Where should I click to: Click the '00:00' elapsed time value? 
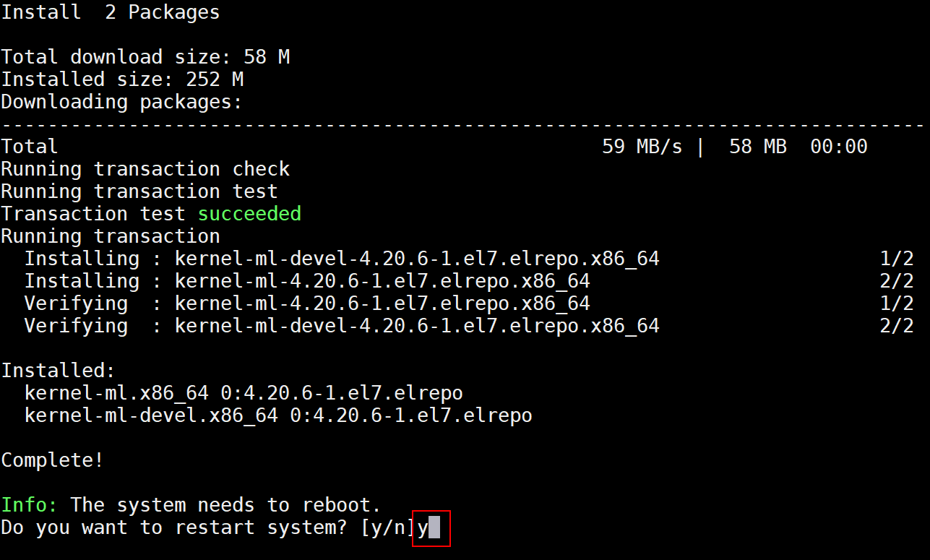(x=838, y=147)
